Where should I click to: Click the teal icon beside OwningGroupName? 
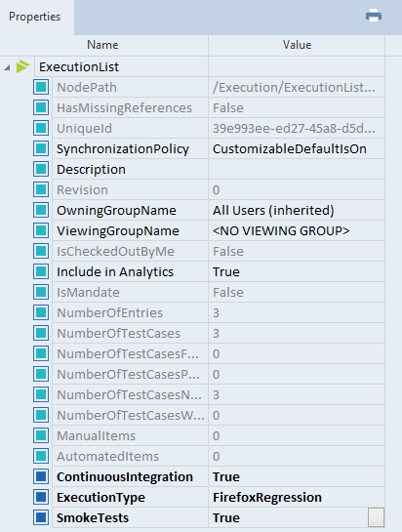click(x=41, y=210)
